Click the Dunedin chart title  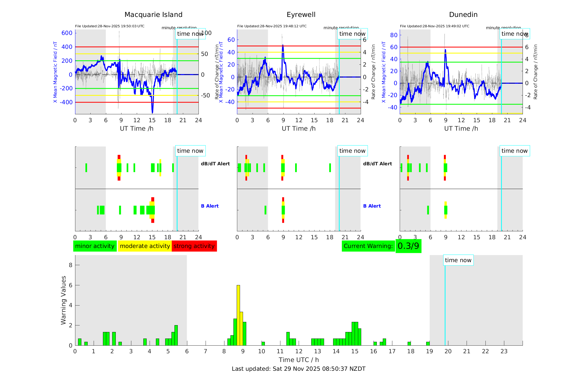tap(463, 15)
